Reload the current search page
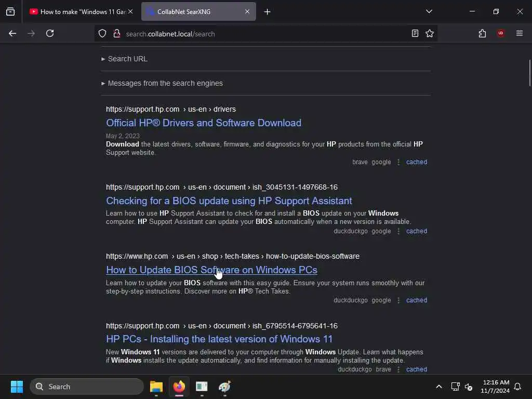Image resolution: width=532 pixels, height=399 pixels. coord(50,34)
